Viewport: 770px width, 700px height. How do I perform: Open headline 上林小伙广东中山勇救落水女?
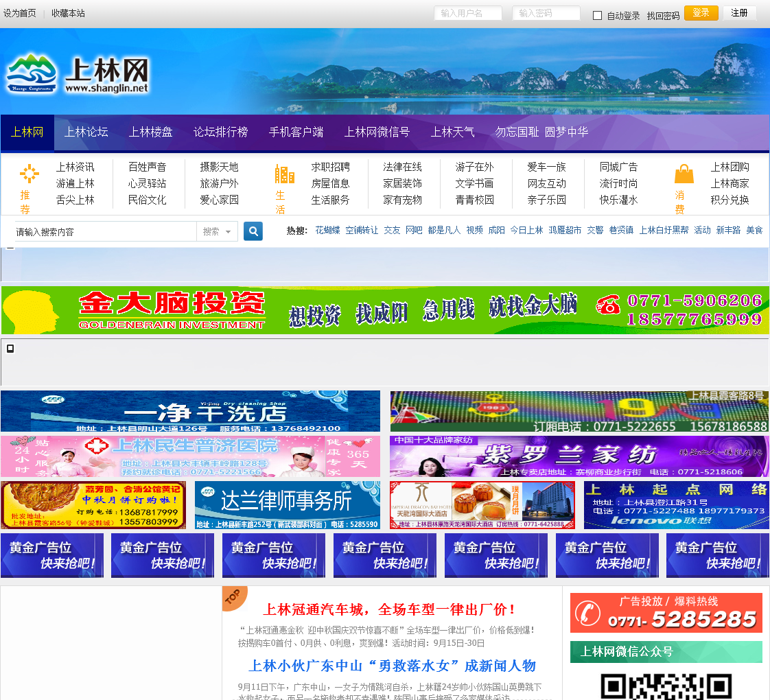(392, 666)
